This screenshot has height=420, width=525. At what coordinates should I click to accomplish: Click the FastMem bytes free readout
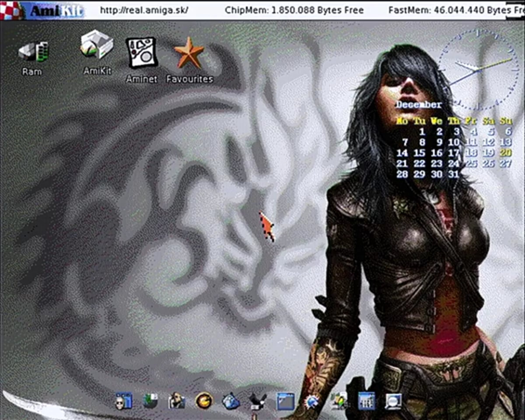click(456, 10)
